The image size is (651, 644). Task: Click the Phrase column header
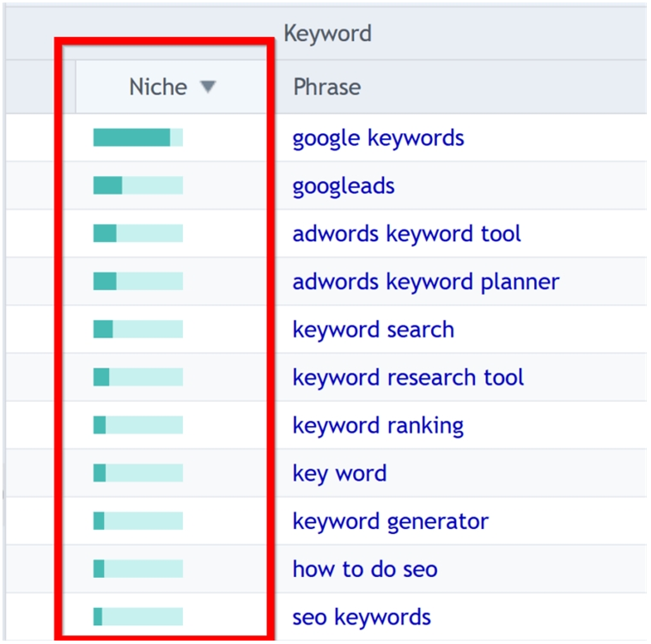327,87
